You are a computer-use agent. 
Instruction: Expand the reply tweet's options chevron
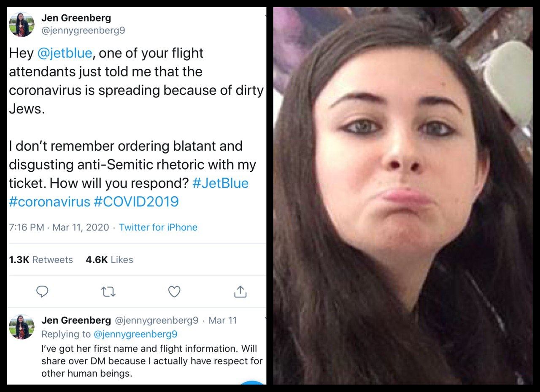(x=265, y=319)
